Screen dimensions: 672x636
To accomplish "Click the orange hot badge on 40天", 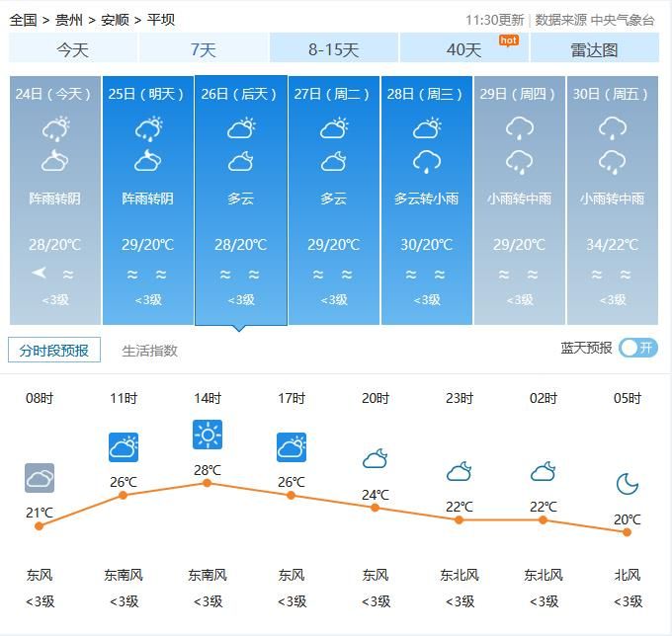I will coord(509,40).
